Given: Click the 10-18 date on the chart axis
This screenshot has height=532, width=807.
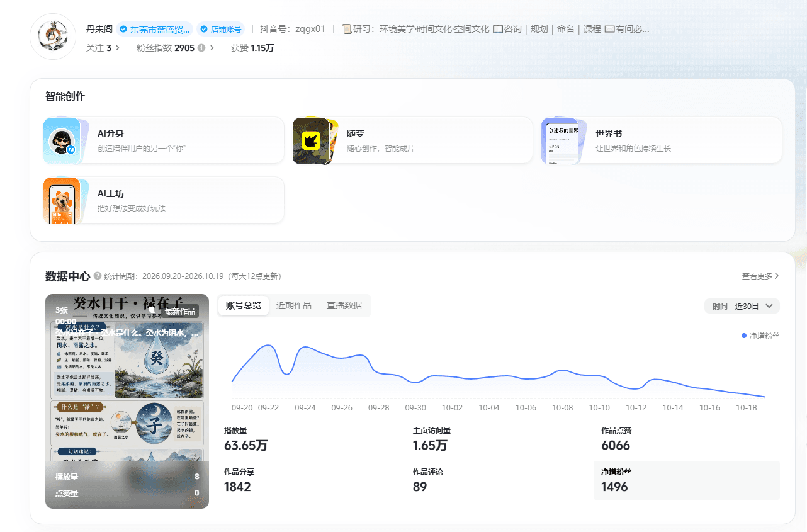Looking at the screenshot, I should click(747, 408).
